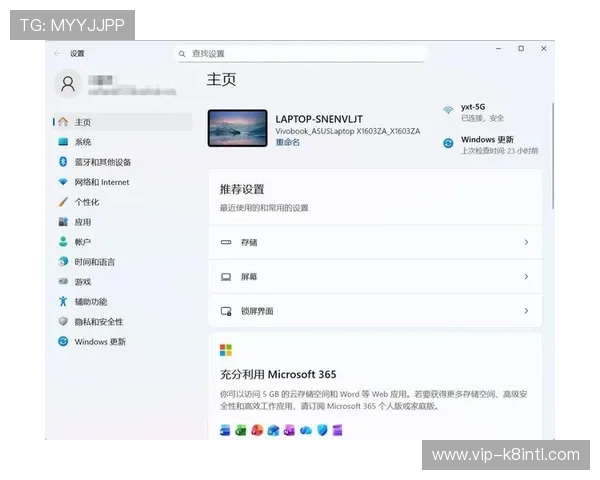Click the sidebar Windows 更新 icon
Image resolution: width=600 pixels, height=480 pixels.
[x=63, y=341]
